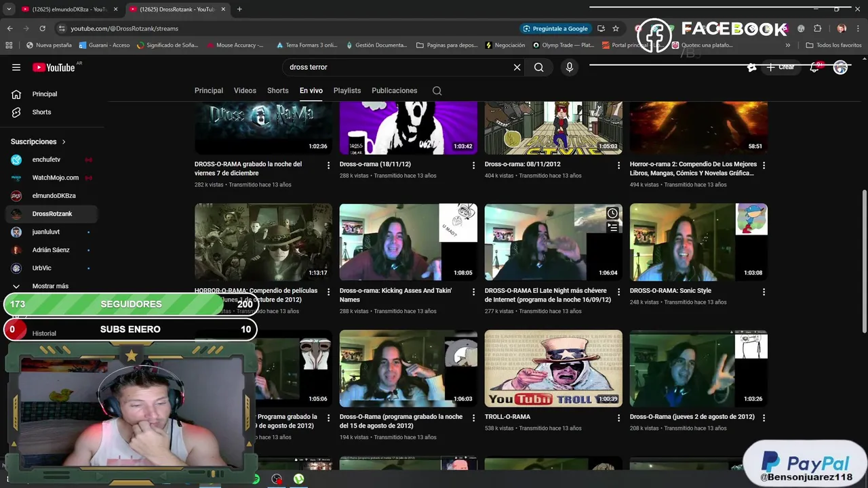Open options menu for Dross-o-rama (18/11/12)
Screen dimensions: 868x488
(x=474, y=165)
